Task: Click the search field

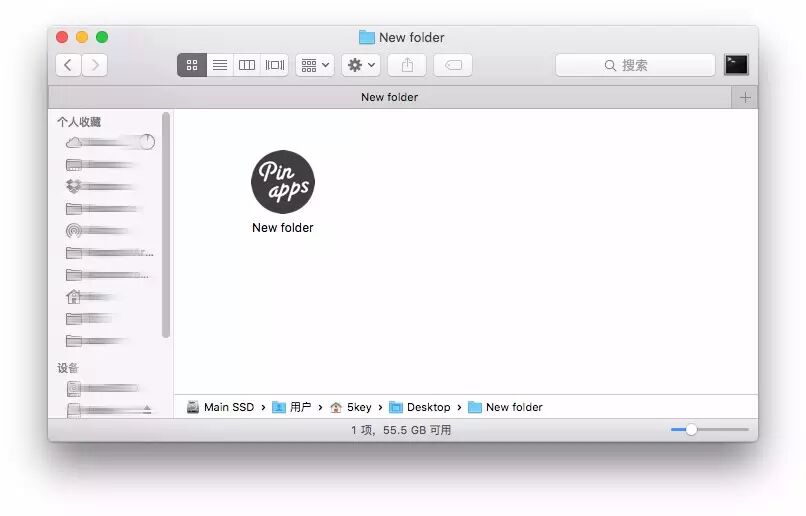Action: (635, 65)
